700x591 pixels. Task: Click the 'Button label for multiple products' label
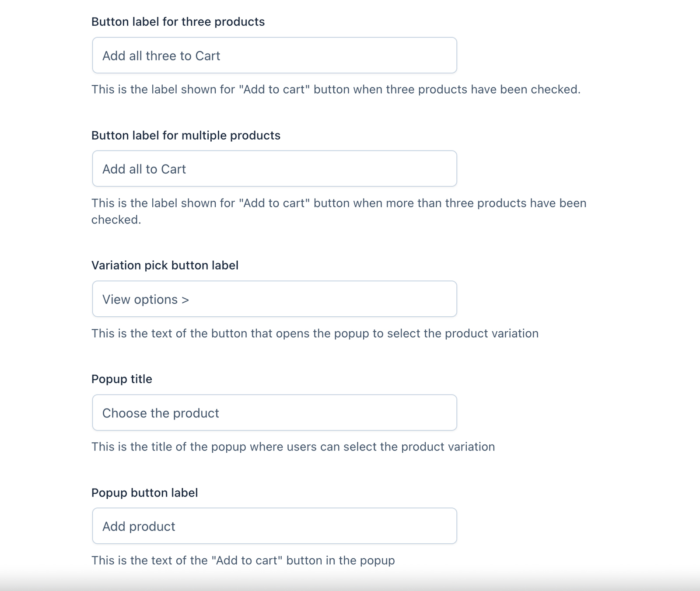point(185,136)
